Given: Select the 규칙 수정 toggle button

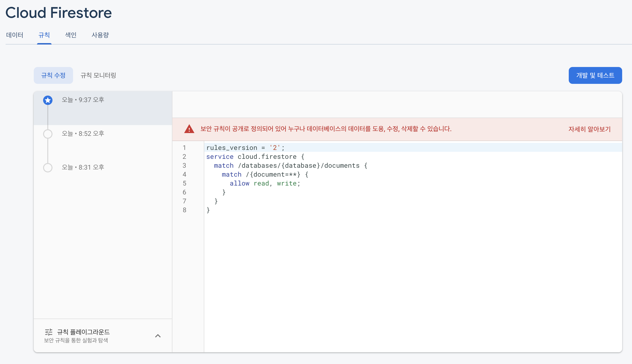Looking at the screenshot, I should click(x=53, y=75).
